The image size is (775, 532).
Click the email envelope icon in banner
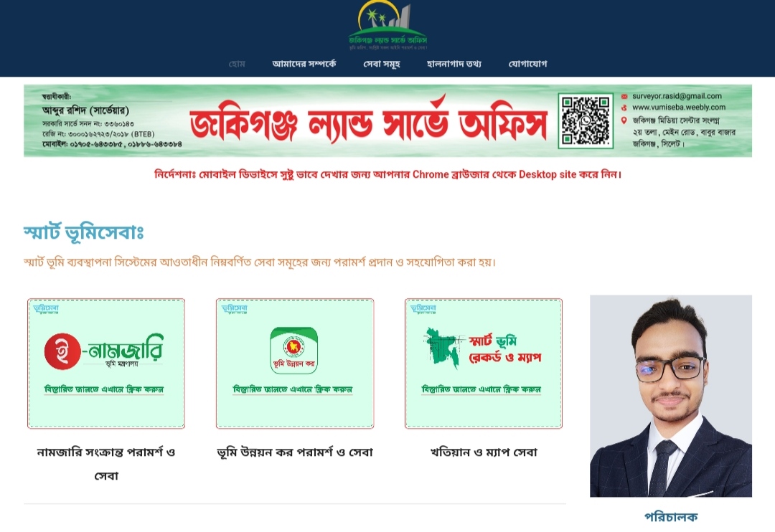pyautogui.click(x=624, y=96)
